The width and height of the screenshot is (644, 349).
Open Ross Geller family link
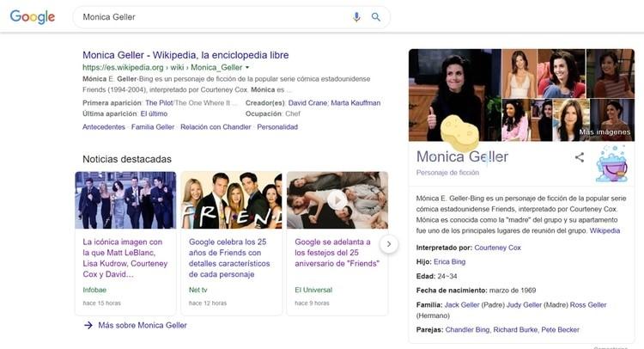(x=588, y=305)
